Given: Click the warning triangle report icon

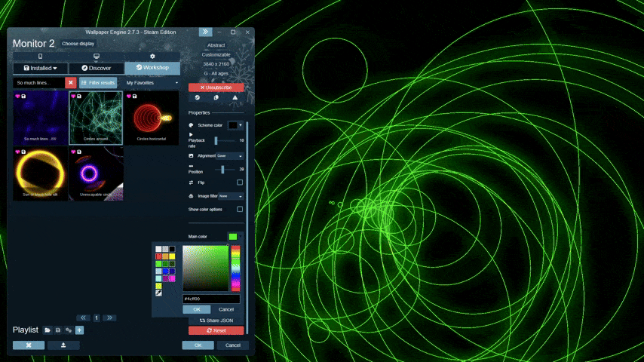Looking at the screenshot, I should pyautogui.click(x=235, y=97).
